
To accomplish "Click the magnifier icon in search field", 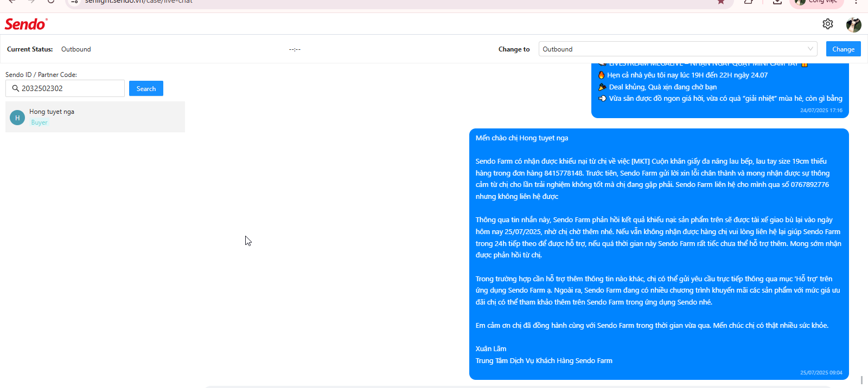I will pos(16,88).
